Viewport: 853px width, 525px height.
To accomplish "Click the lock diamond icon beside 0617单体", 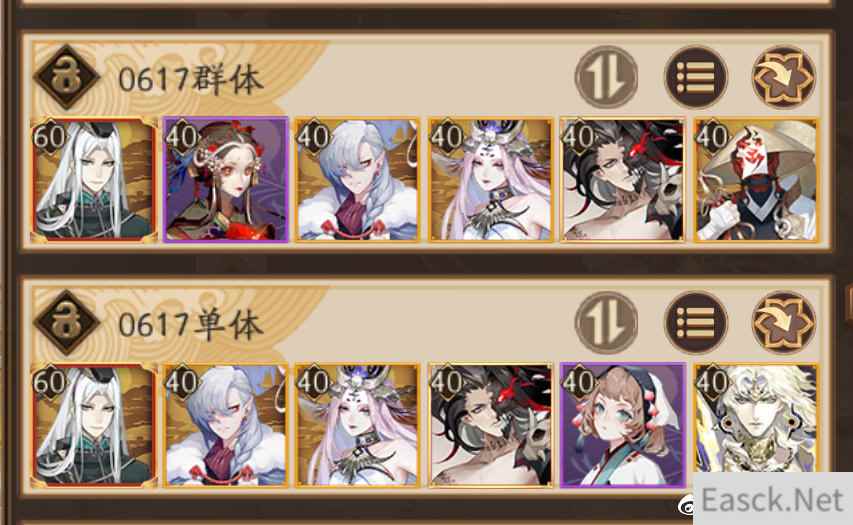I will (x=67, y=323).
